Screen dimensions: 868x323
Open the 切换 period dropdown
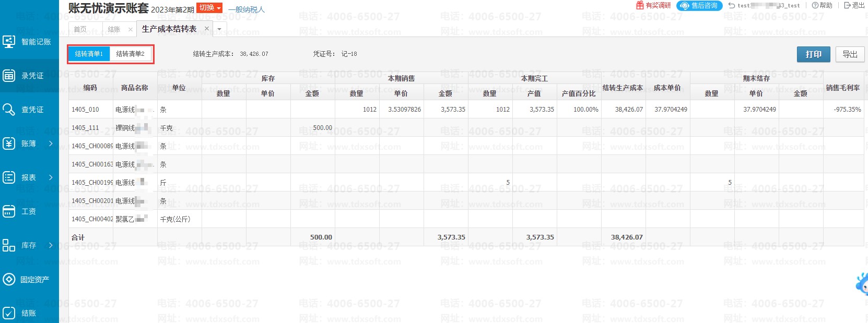[210, 8]
